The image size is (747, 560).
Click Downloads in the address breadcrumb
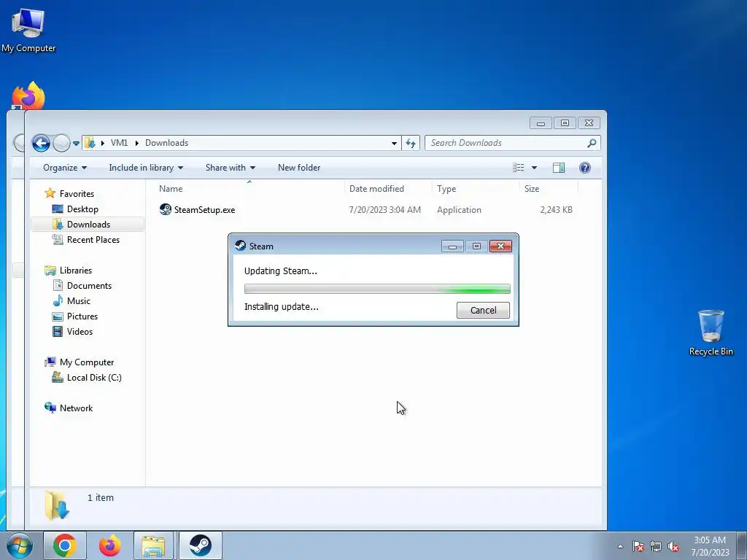tap(167, 143)
